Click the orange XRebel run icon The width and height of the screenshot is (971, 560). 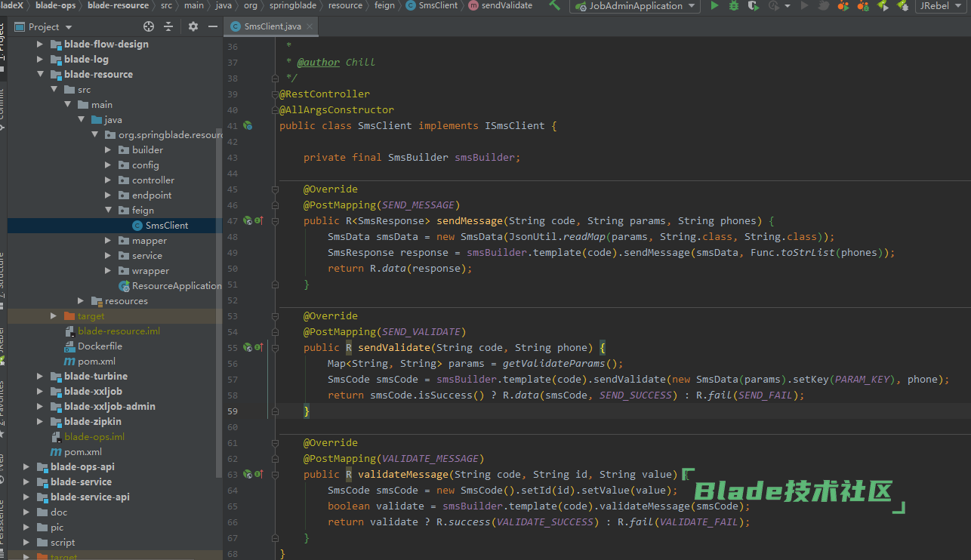click(x=843, y=5)
